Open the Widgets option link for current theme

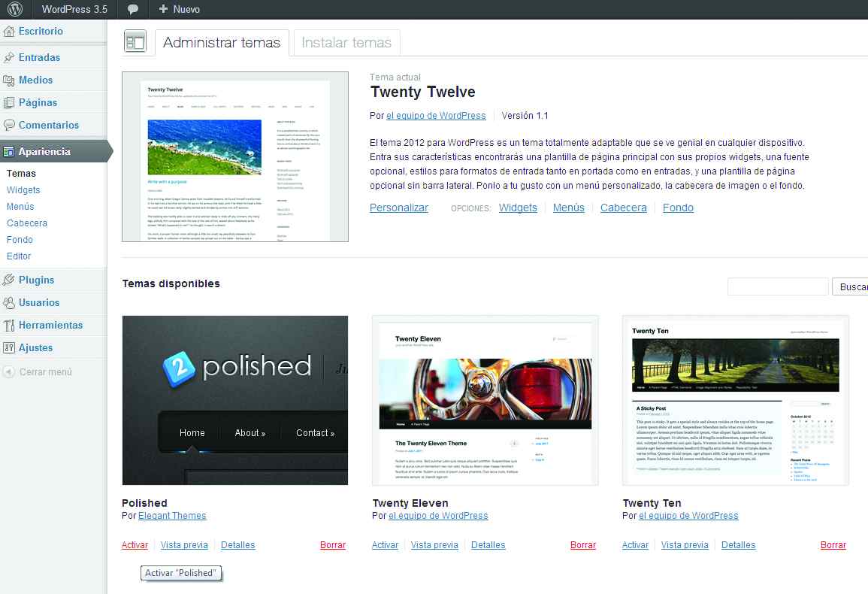(518, 208)
